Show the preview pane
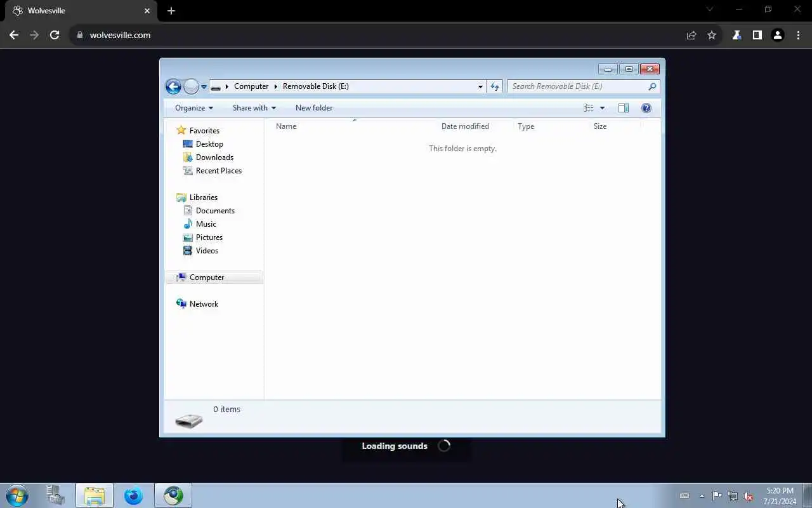812x508 pixels. click(624, 108)
